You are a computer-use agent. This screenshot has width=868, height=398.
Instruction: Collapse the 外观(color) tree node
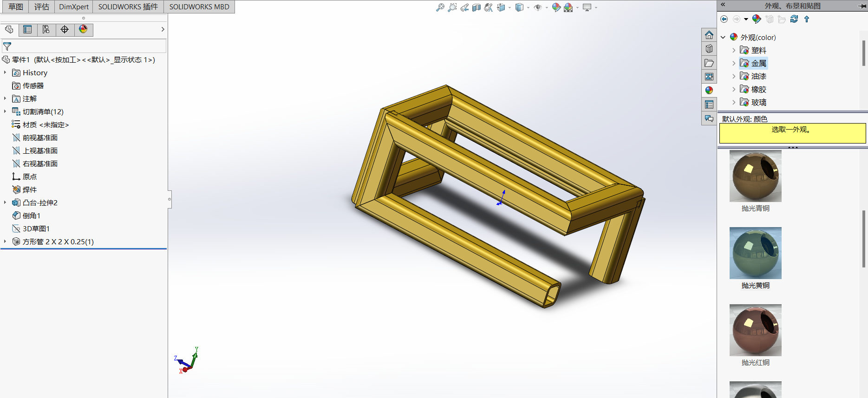pyautogui.click(x=723, y=37)
